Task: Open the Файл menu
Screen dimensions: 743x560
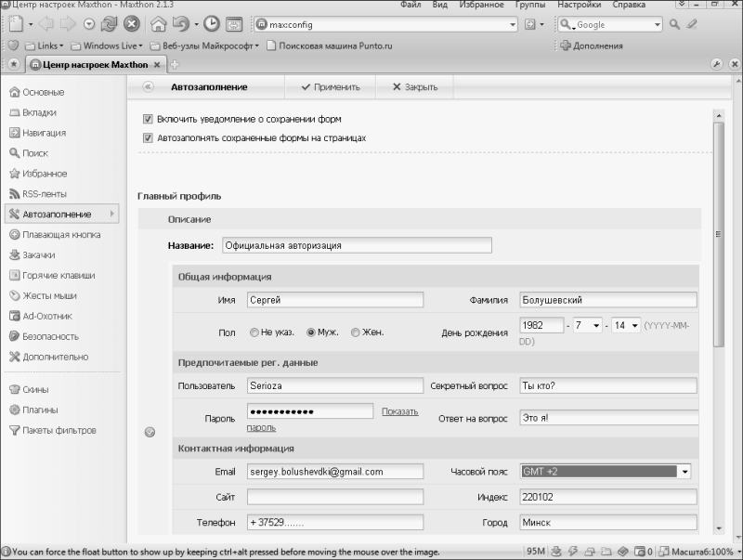Action: click(411, 5)
